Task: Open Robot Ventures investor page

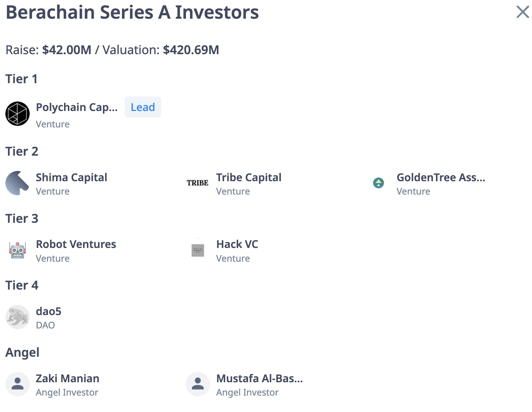Action: click(76, 244)
